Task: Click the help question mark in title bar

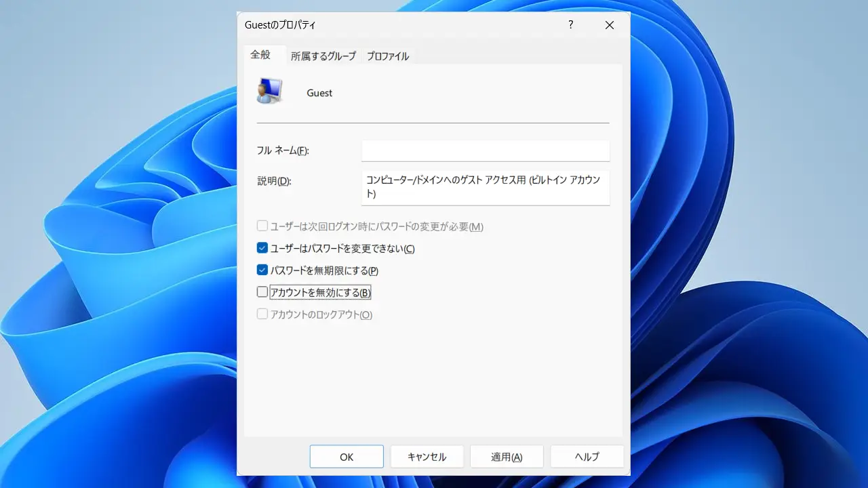Action: click(571, 25)
